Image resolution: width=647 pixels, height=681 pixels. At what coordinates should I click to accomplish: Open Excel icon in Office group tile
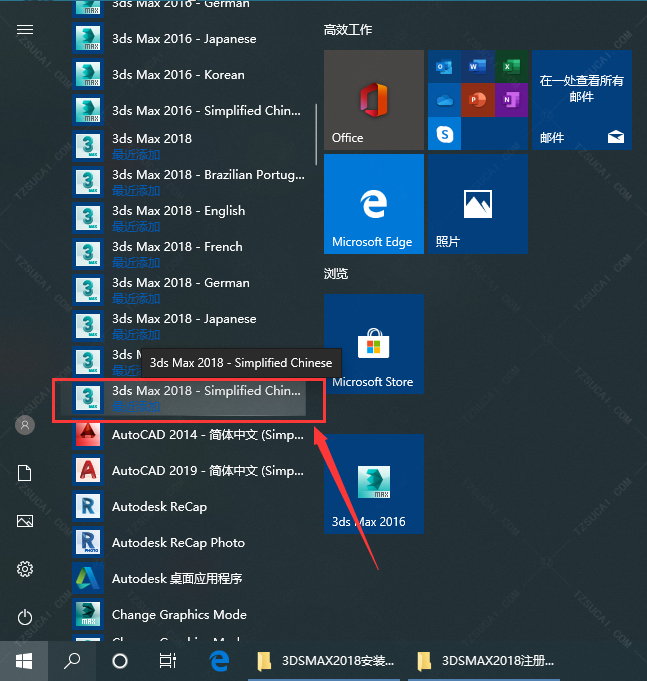(511, 67)
